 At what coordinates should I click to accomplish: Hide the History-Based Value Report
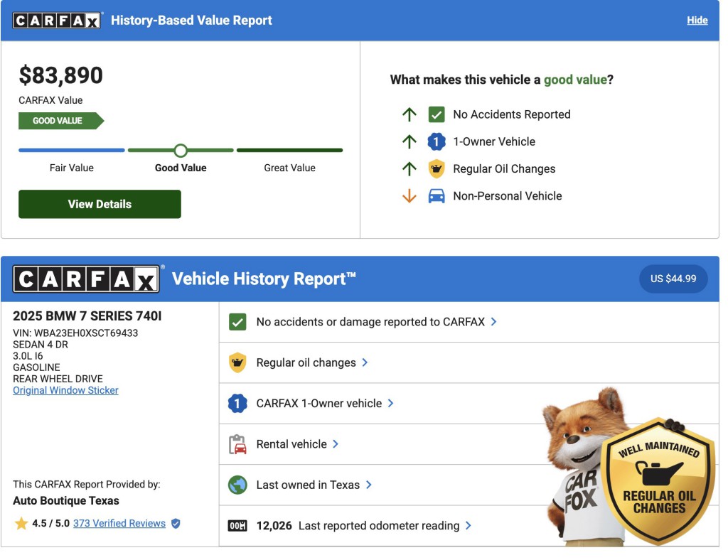697,21
